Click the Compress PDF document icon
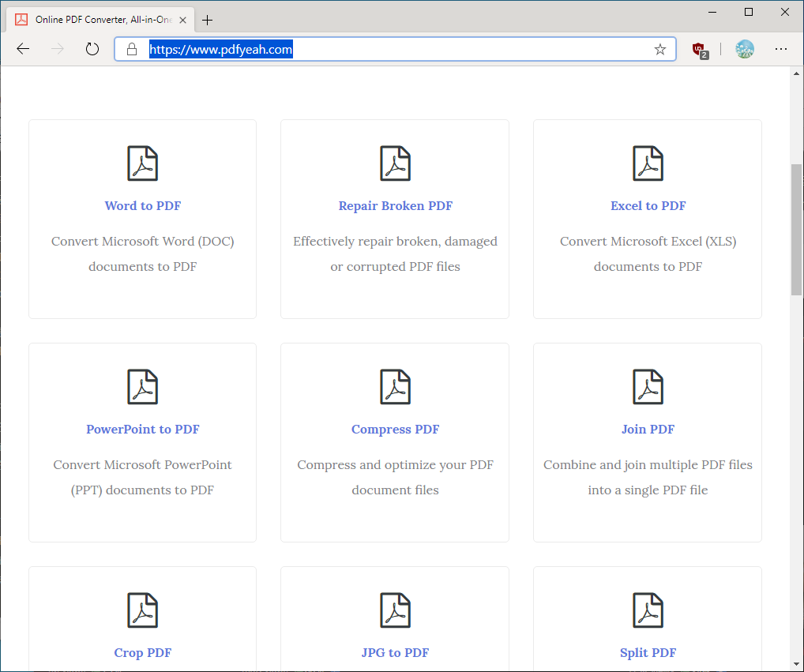 pos(396,387)
